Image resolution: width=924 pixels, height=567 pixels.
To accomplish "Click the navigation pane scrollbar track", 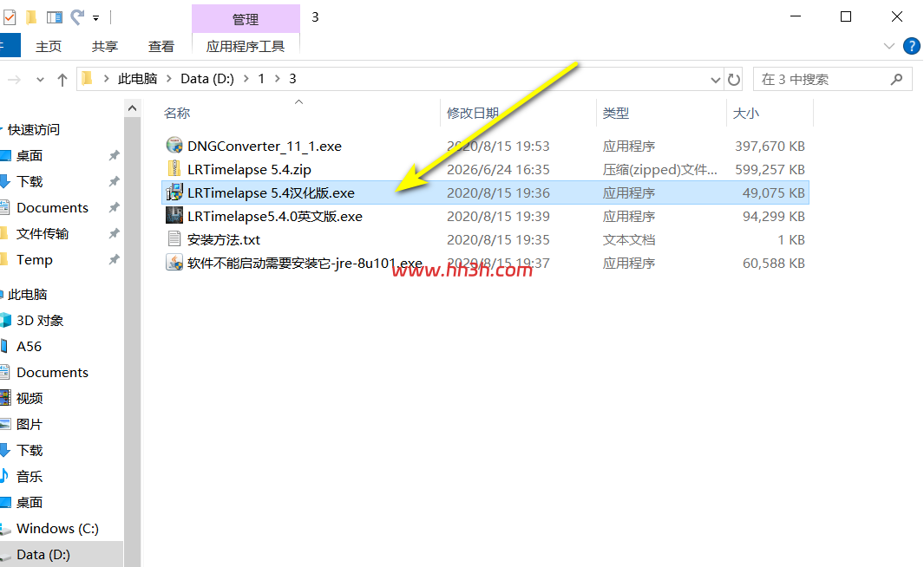I will click(132, 342).
